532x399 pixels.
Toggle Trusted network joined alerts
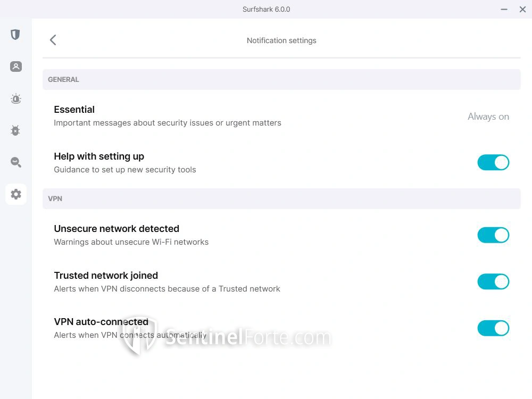493,281
